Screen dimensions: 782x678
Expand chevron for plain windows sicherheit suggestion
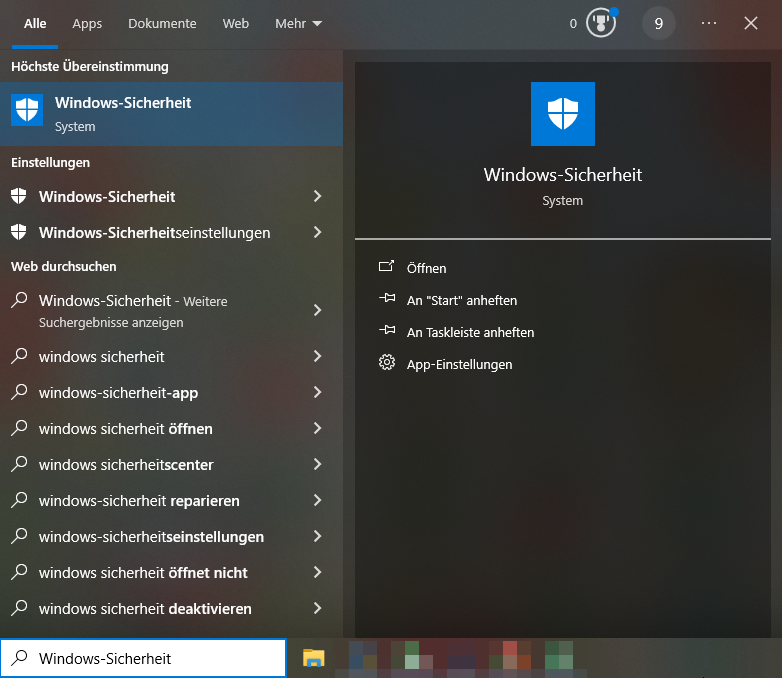coord(318,356)
